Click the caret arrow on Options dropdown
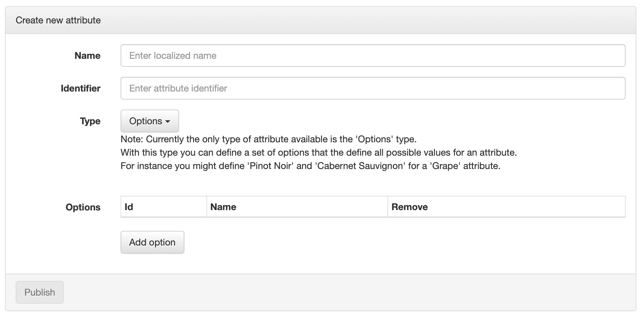 pos(168,122)
